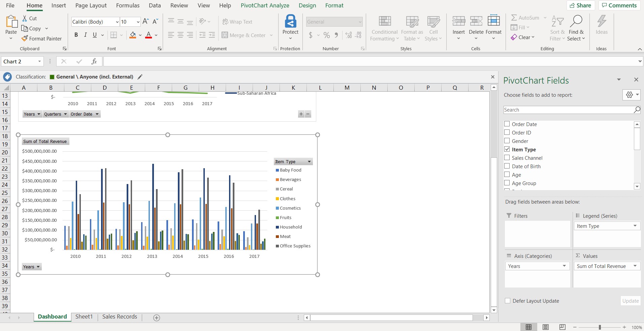644x331 pixels.
Task: Pick the red Font Color swatch
Action: 149,37
